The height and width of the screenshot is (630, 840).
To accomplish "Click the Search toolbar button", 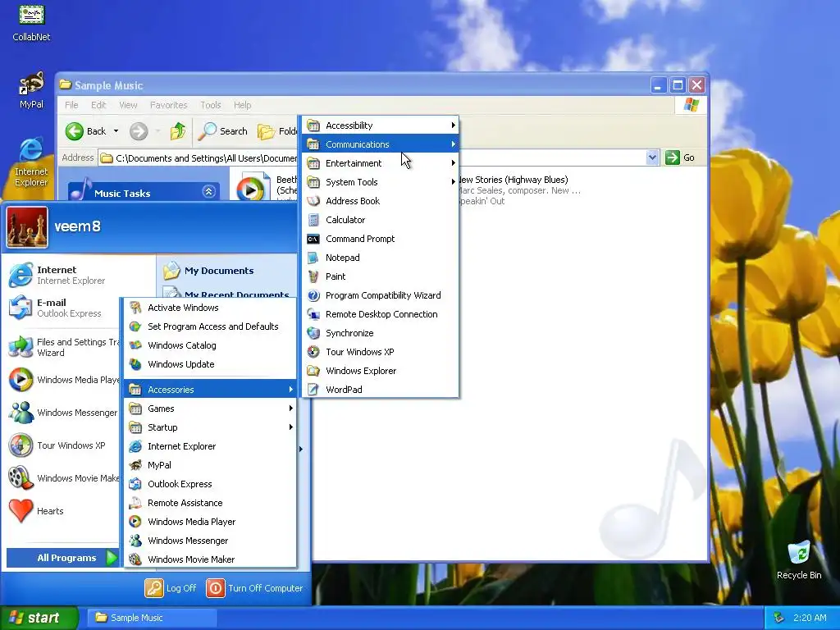I will pos(223,130).
